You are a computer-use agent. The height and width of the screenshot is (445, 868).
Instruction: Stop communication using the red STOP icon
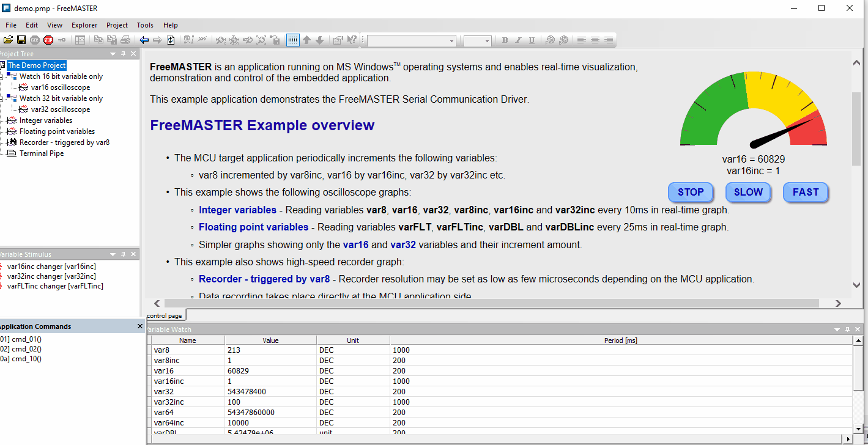[48, 39]
